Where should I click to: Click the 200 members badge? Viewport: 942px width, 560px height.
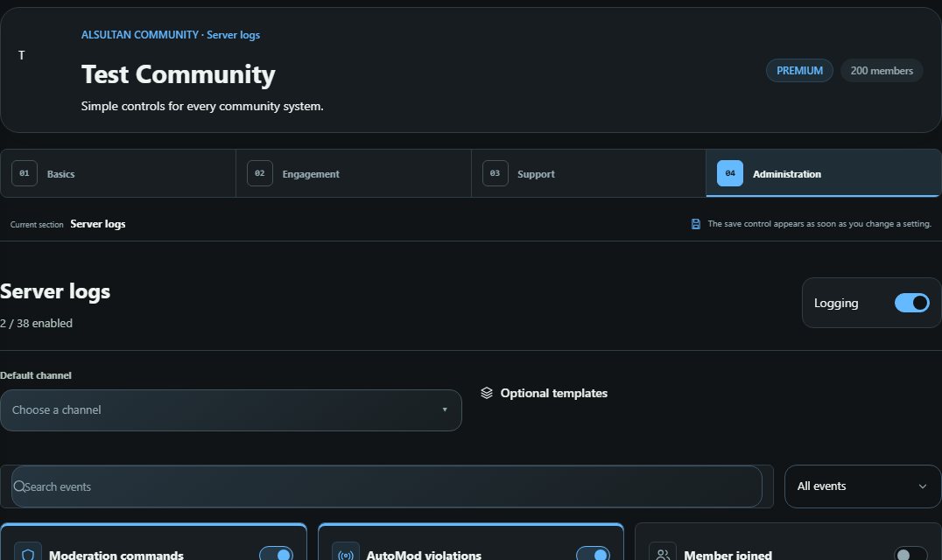tap(882, 71)
